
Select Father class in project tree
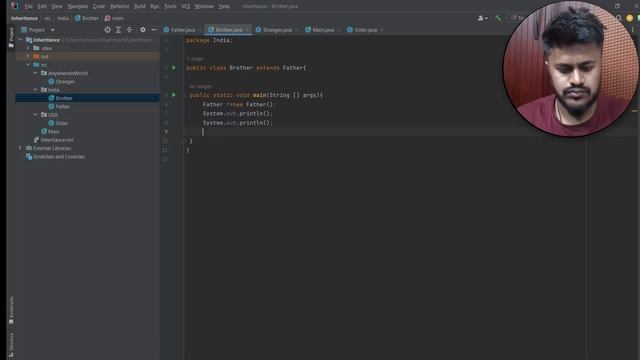59,107
